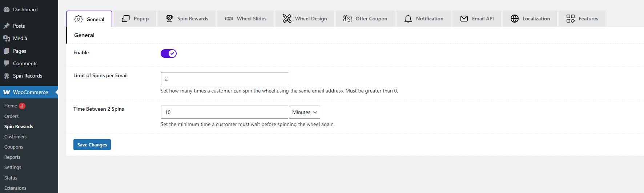This screenshot has width=644, height=193.
Task: Click the Features grid icon
Action: pyautogui.click(x=571, y=19)
